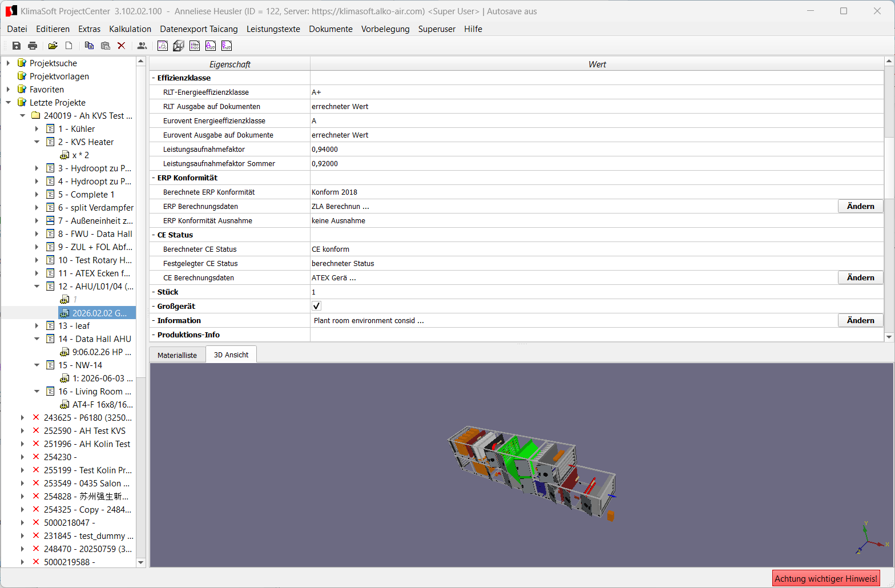Open the Editieren menu
Viewport: 895px width, 588px height.
(x=53, y=29)
